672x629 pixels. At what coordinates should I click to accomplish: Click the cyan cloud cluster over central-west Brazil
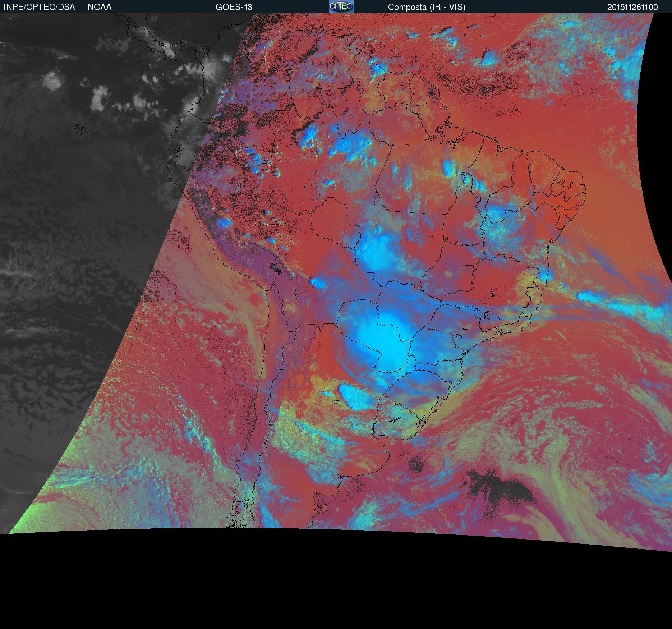click(374, 252)
